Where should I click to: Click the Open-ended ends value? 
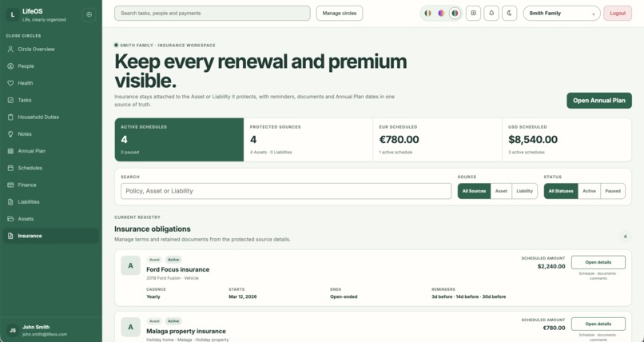click(344, 296)
